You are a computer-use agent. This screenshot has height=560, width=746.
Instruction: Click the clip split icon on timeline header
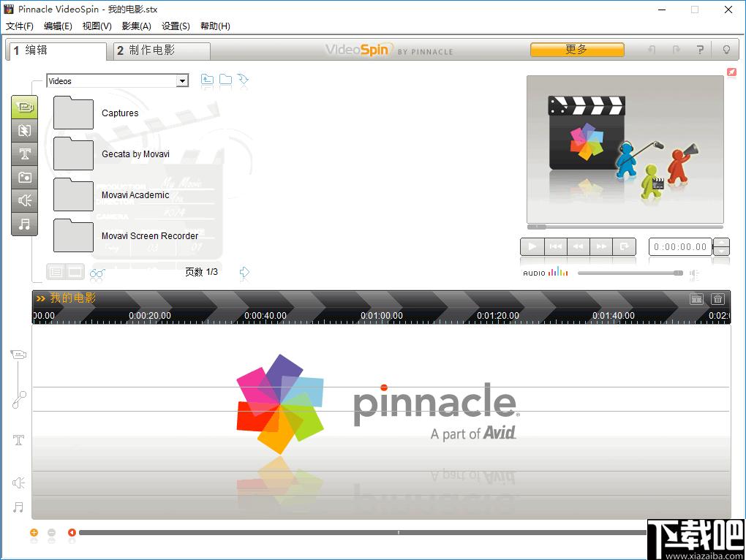(x=696, y=298)
